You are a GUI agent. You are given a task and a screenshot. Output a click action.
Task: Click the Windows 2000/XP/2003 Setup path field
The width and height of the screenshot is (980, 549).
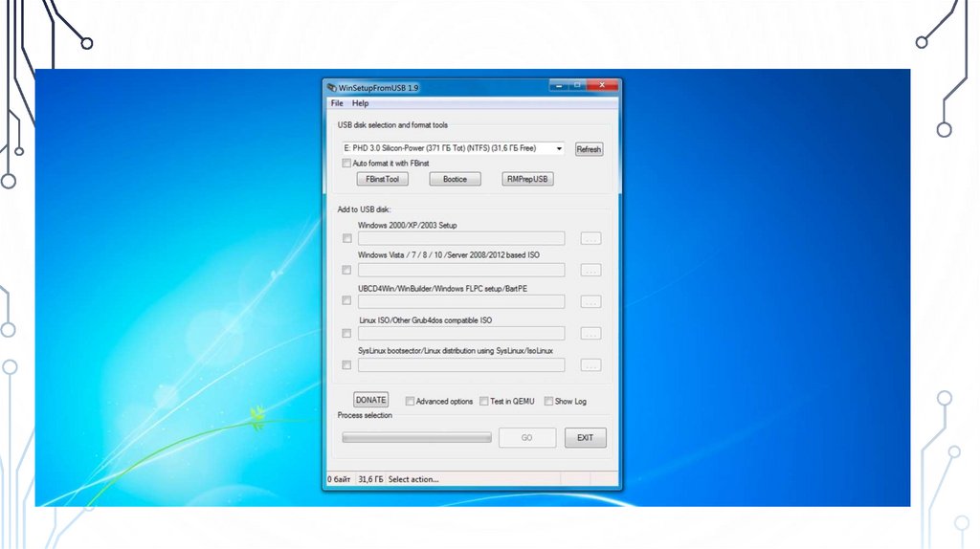pos(461,238)
